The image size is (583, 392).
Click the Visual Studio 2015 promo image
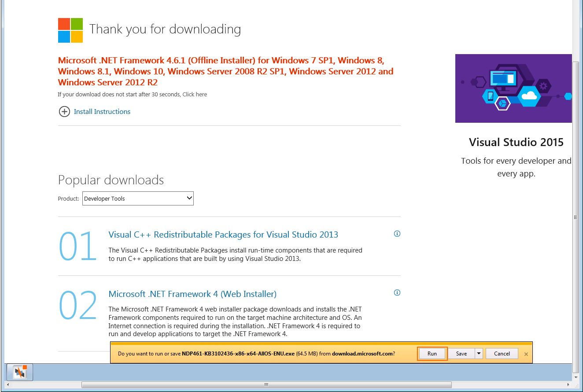coord(513,88)
